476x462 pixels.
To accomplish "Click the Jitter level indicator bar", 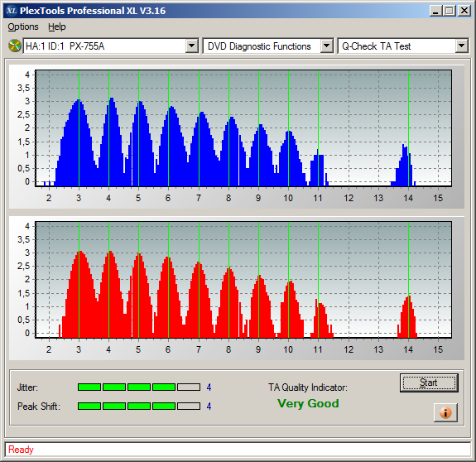I will point(139,387).
